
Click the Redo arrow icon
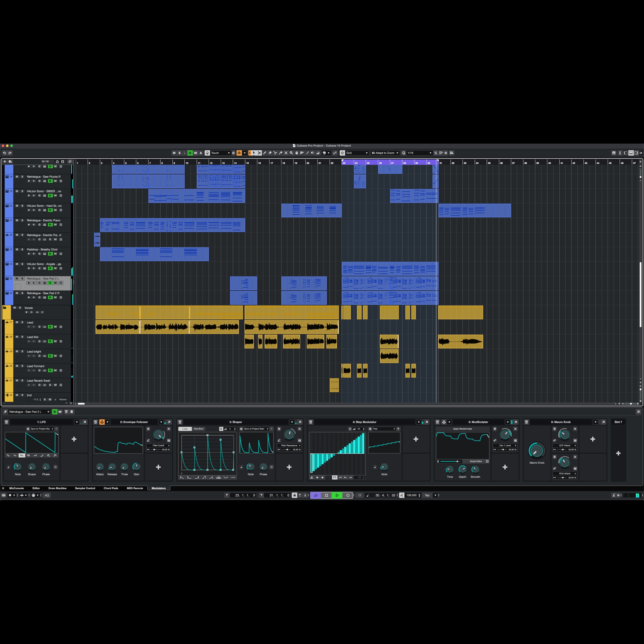pyautogui.click(x=10, y=153)
